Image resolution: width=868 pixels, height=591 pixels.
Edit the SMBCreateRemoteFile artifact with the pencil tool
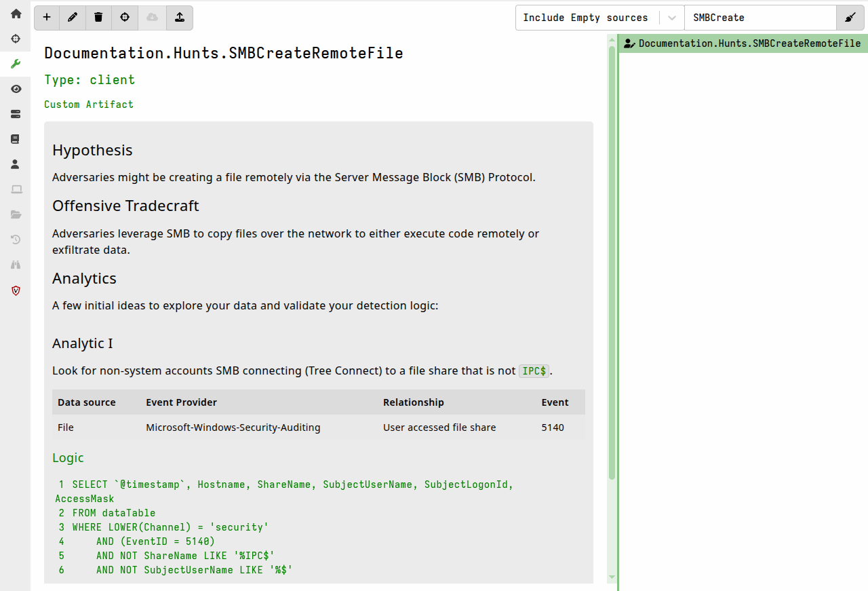73,18
